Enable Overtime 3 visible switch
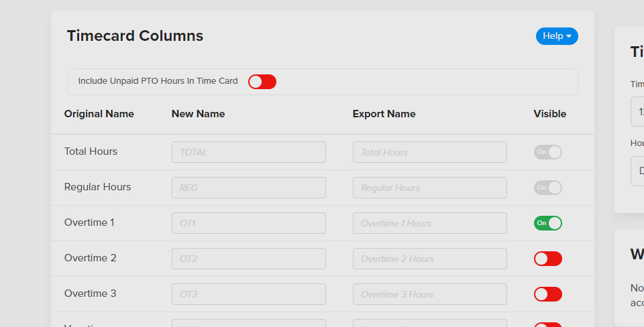Image resolution: width=644 pixels, height=327 pixels. click(x=547, y=294)
